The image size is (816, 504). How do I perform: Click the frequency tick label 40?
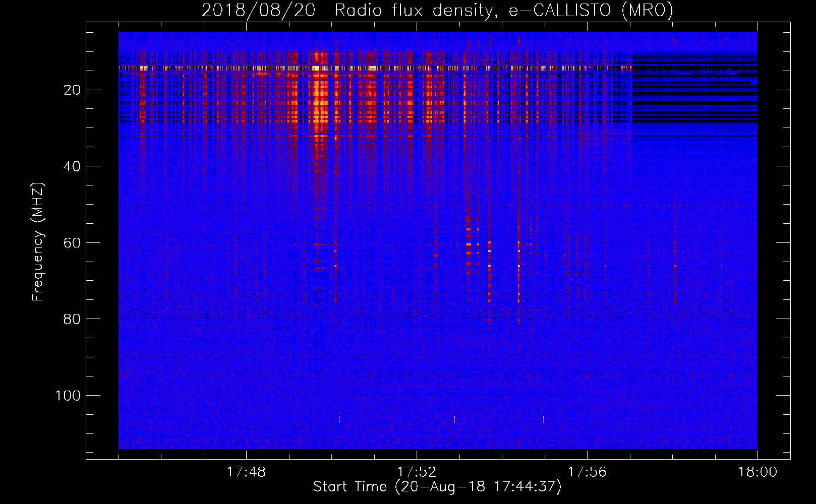pos(72,166)
